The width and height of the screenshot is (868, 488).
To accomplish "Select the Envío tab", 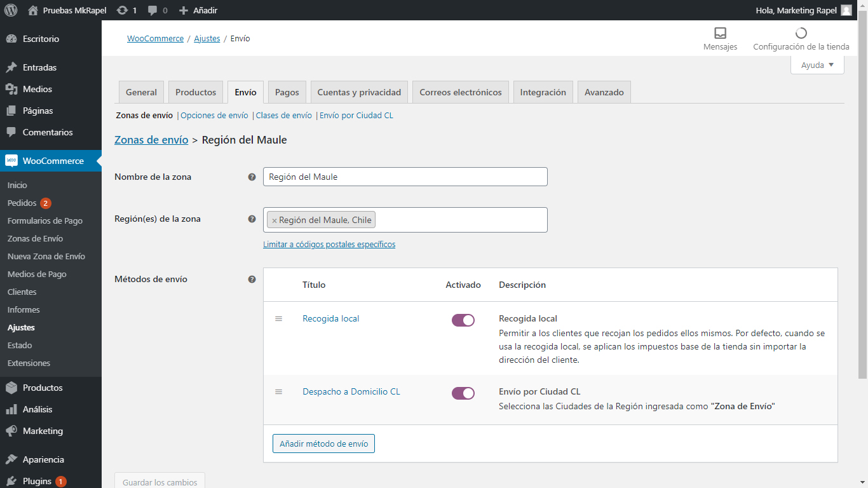I will click(245, 92).
